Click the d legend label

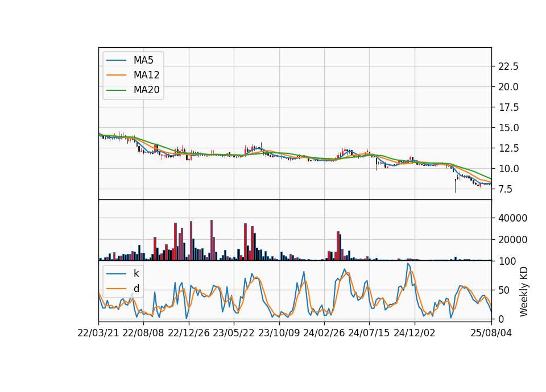[x=136, y=289]
